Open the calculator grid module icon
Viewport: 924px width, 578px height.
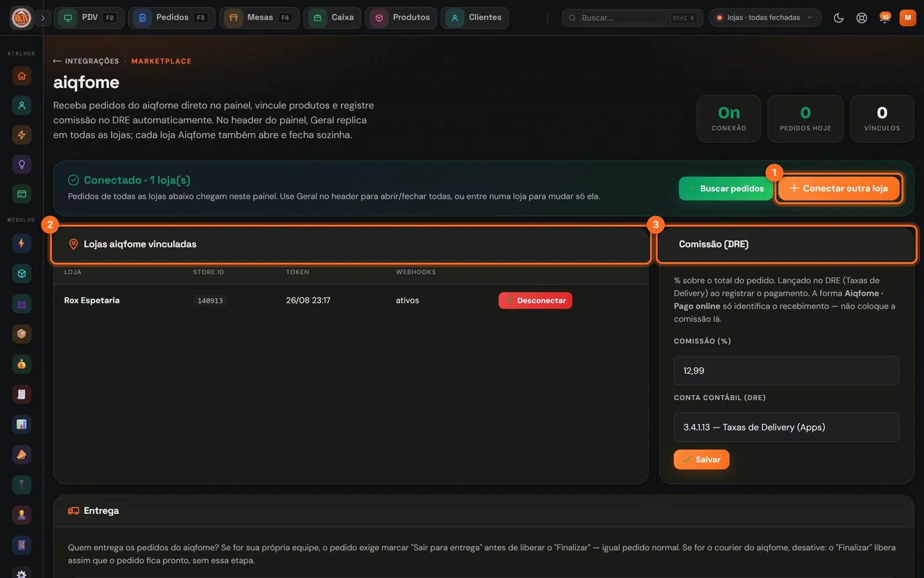21,545
